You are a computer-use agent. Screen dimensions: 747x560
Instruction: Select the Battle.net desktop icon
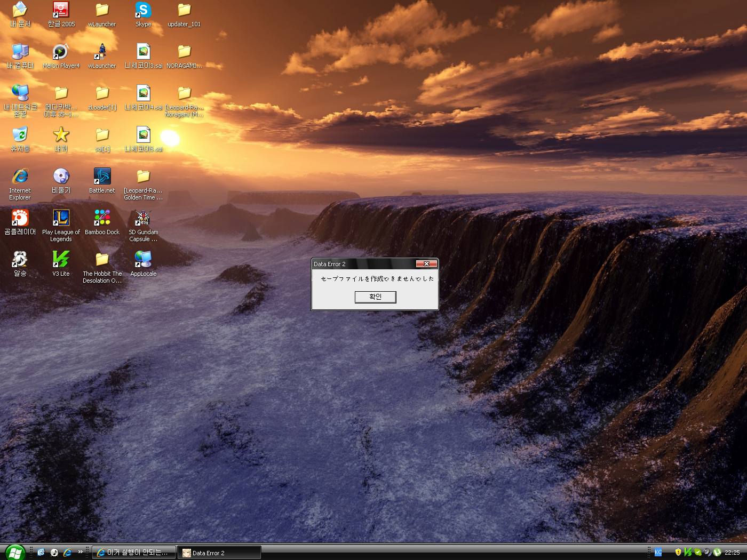(x=102, y=177)
